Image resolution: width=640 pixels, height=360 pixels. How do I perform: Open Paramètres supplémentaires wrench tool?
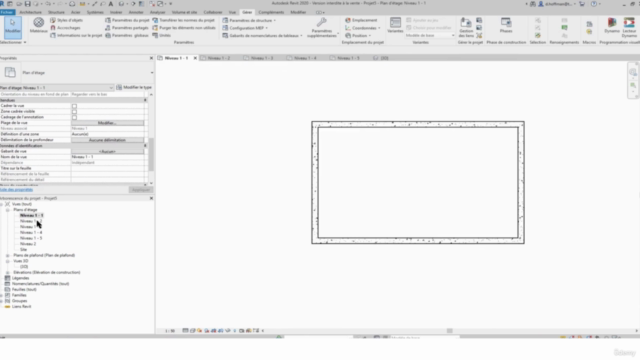coord(322,27)
